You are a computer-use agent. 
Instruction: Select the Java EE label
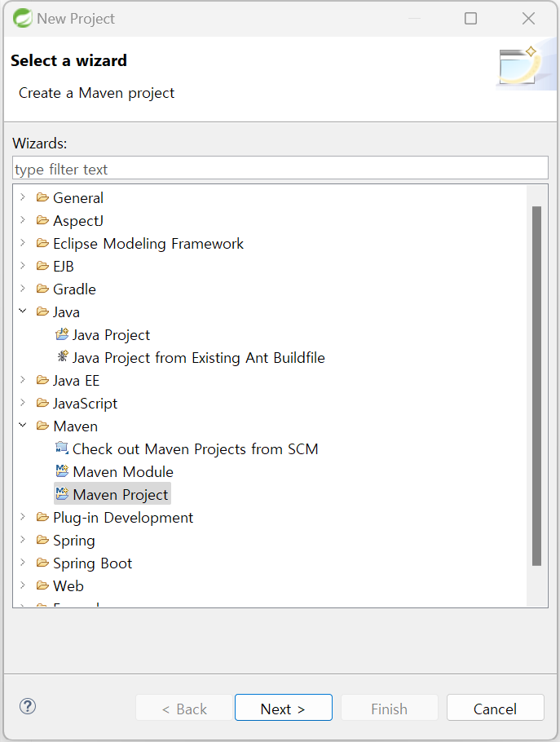tap(76, 381)
